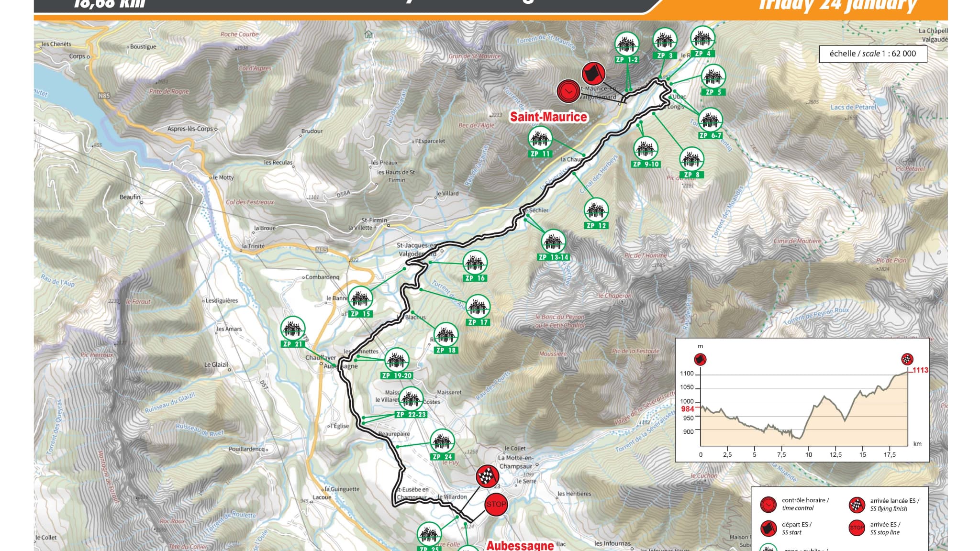The width and height of the screenshot is (980, 551).
Task: Click the Aspres-lès-Corps place name
Action: (x=190, y=129)
